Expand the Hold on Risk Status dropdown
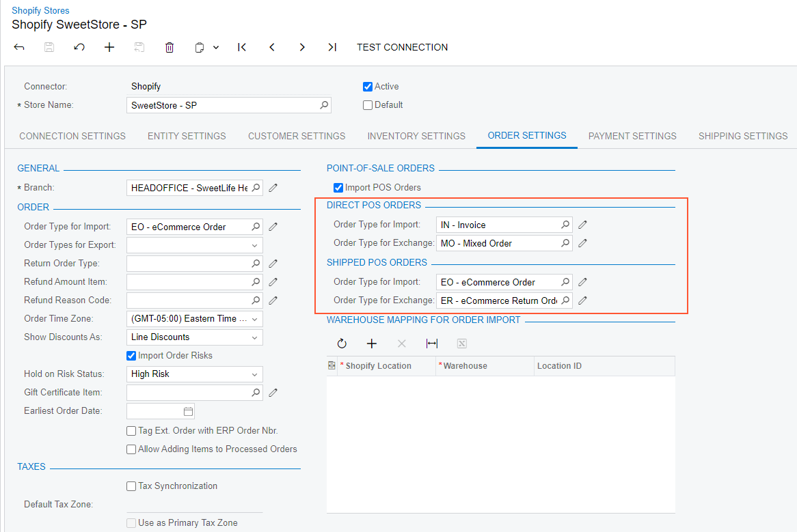Image resolution: width=797 pixels, height=532 pixels. (254, 374)
